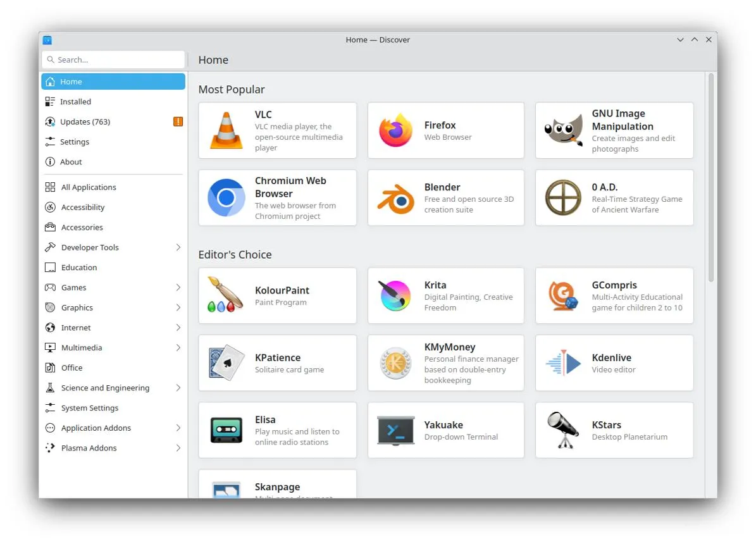Screen dimensions: 756x544
Task: Open the Krita app title
Action: (x=435, y=285)
